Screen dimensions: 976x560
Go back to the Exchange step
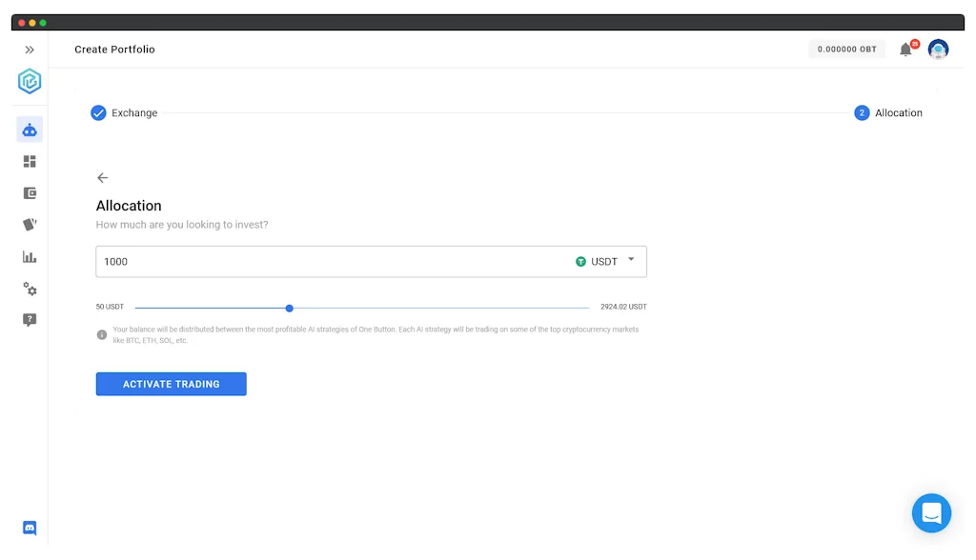coord(124,112)
